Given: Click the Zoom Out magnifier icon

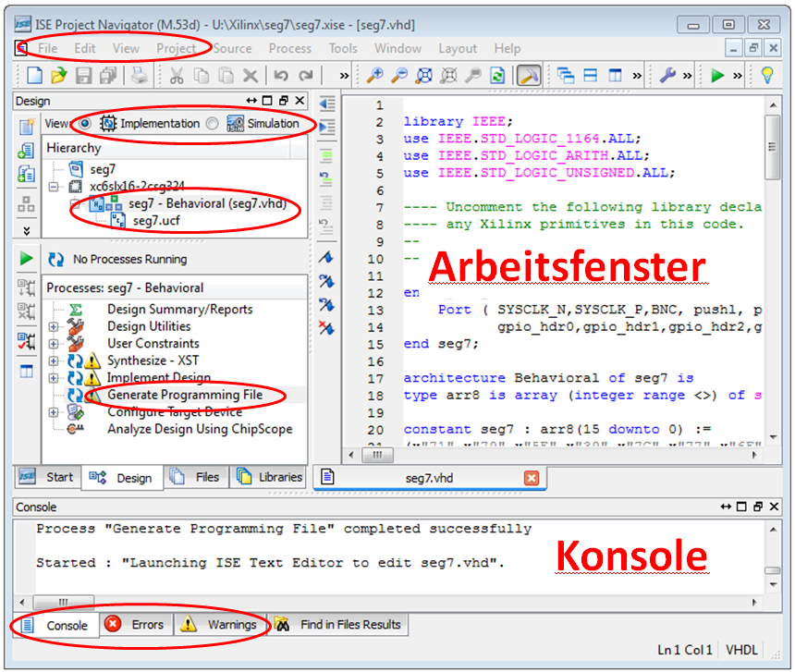Looking at the screenshot, I should [399, 76].
